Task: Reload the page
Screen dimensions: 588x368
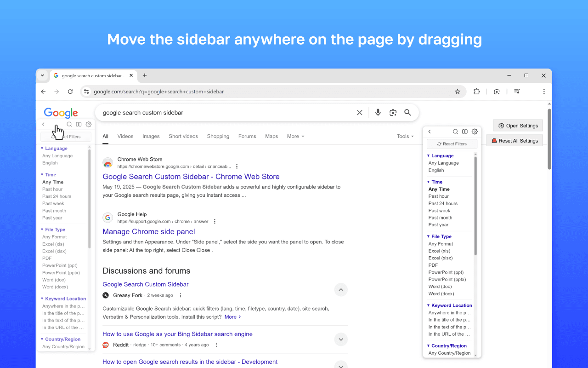Action: [x=70, y=92]
